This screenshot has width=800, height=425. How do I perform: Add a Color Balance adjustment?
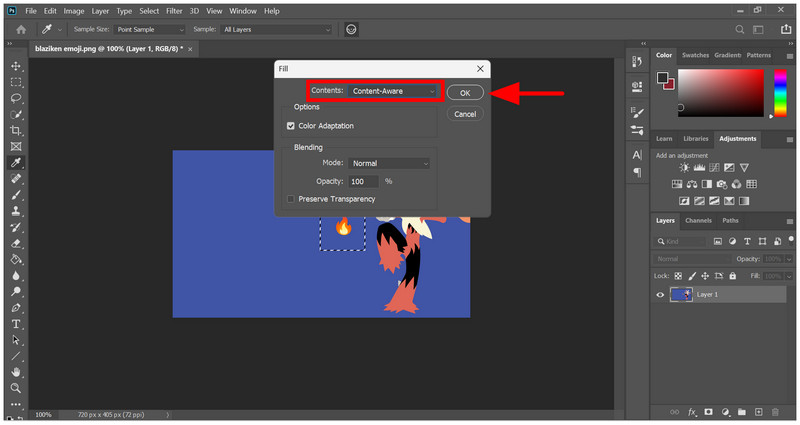coord(692,184)
